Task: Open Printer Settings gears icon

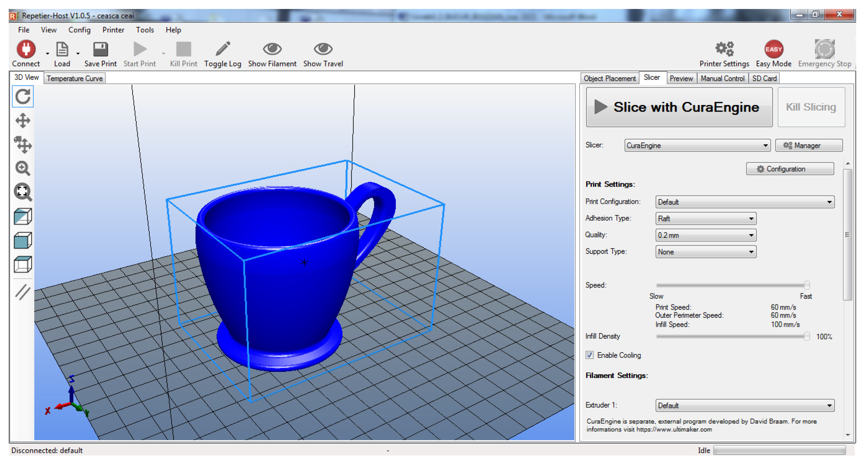Action: coord(724,49)
